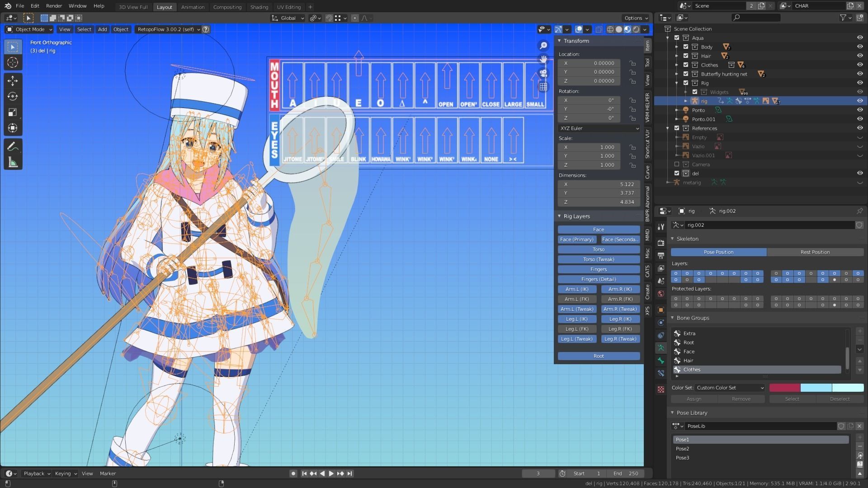Open Bone properties tab
868x488 pixels.
tap(661, 361)
